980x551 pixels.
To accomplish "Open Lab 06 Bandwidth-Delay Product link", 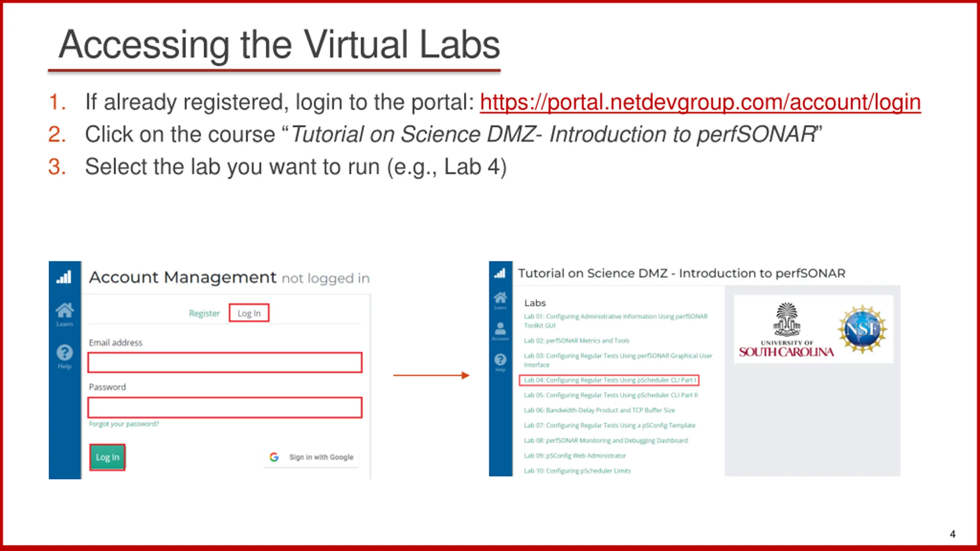I will (599, 410).
